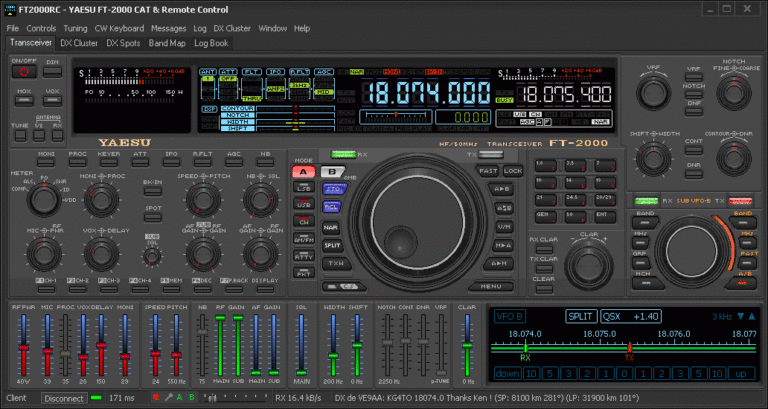Click the A/B orange swap button
Viewport: 768px width, 409px height.
(741, 283)
